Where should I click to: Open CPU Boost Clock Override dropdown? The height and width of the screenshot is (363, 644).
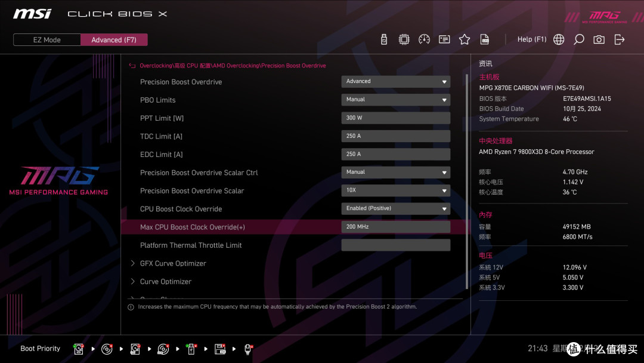pos(395,208)
